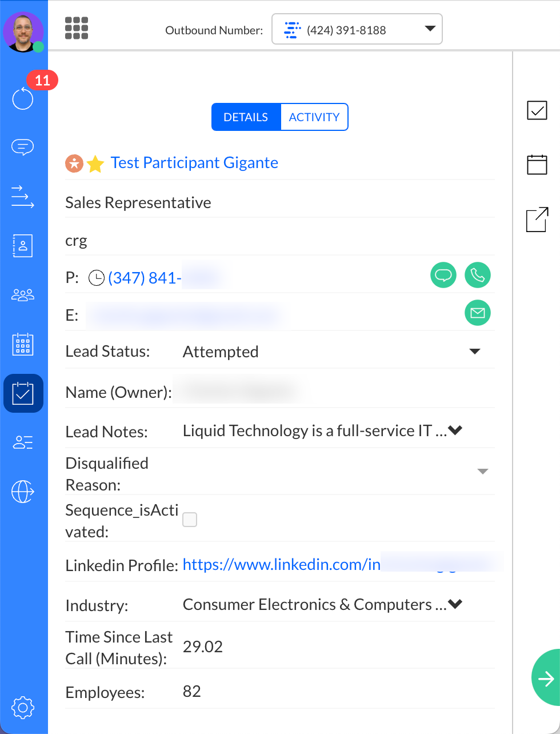This screenshot has width=560, height=734.
Task: Expand the Lead Notes text
Action: tap(455, 430)
